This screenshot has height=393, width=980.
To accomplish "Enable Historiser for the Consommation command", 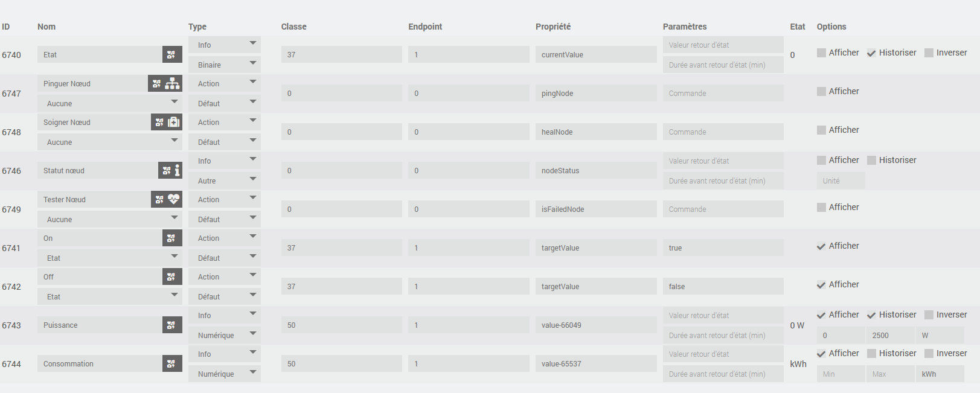I will point(871,354).
